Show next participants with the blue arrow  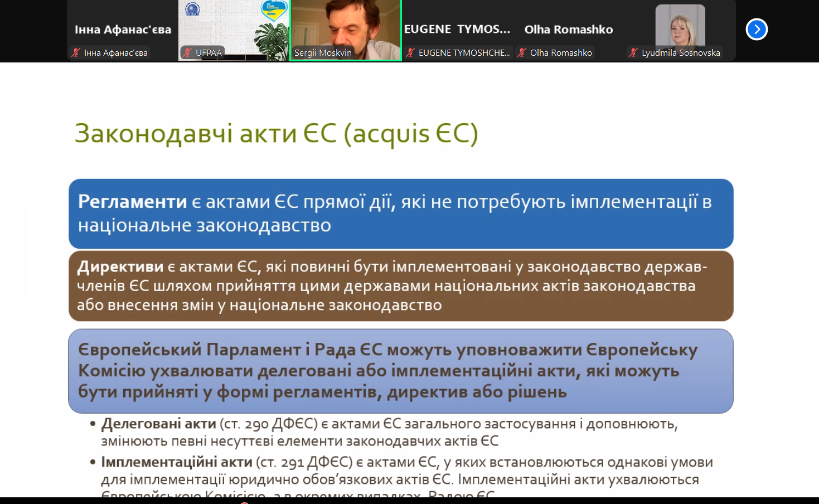[x=757, y=30]
